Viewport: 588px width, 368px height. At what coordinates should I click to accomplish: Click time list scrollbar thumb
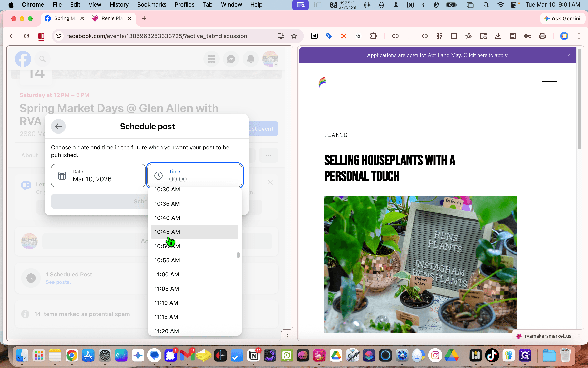pyautogui.click(x=238, y=255)
